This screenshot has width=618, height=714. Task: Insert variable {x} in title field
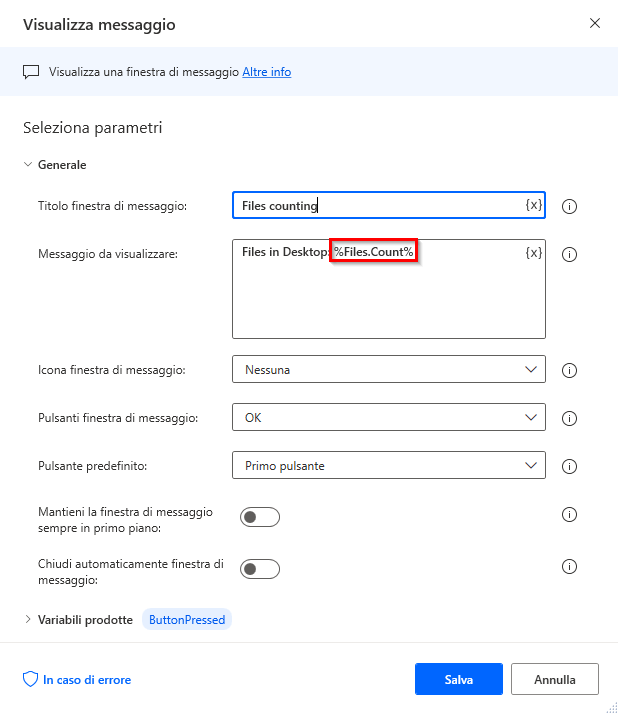534,205
